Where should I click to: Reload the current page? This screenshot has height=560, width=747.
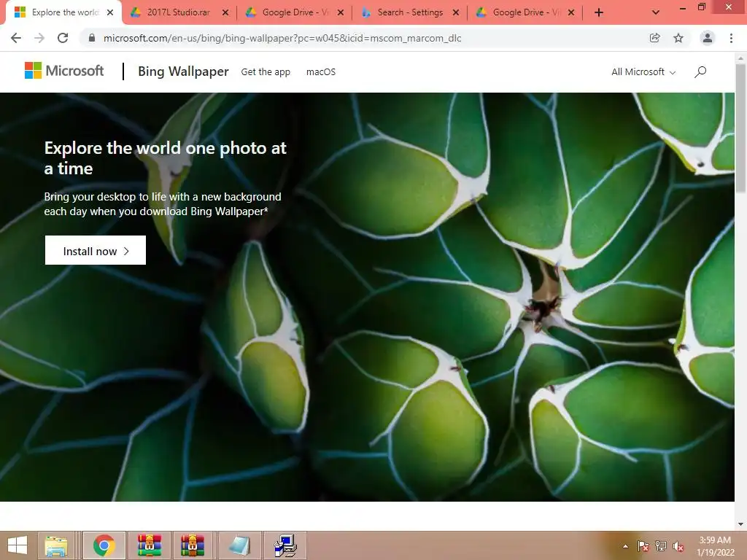(x=63, y=38)
